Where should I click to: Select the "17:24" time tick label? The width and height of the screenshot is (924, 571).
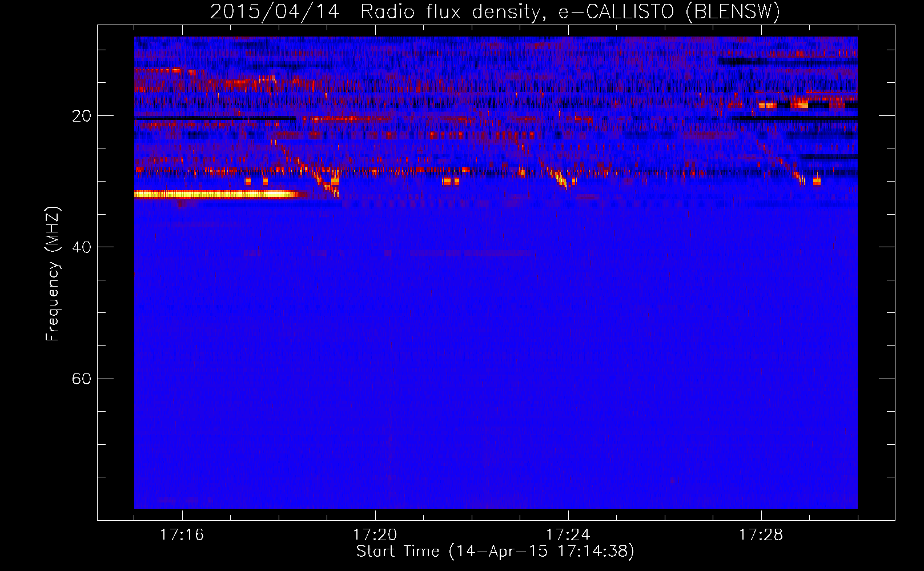(568, 535)
